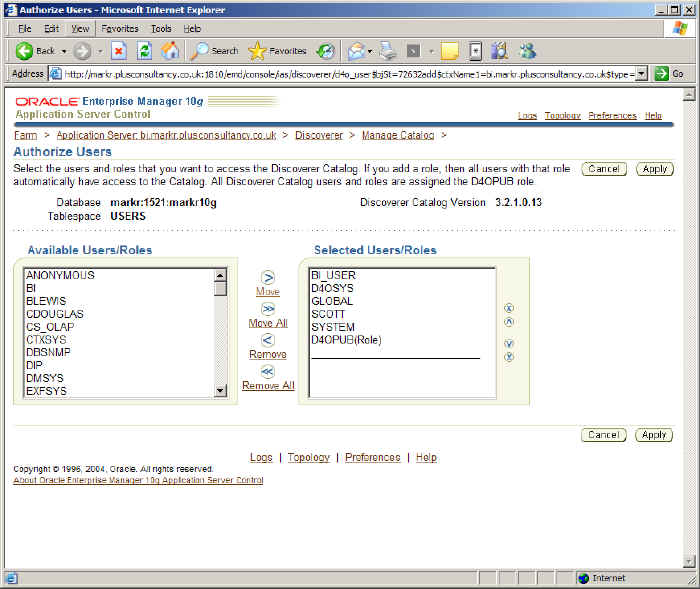This screenshot has height=589, width=700.
Task: Expand the address bar dropdown arrow
Action: click(642, 74)
